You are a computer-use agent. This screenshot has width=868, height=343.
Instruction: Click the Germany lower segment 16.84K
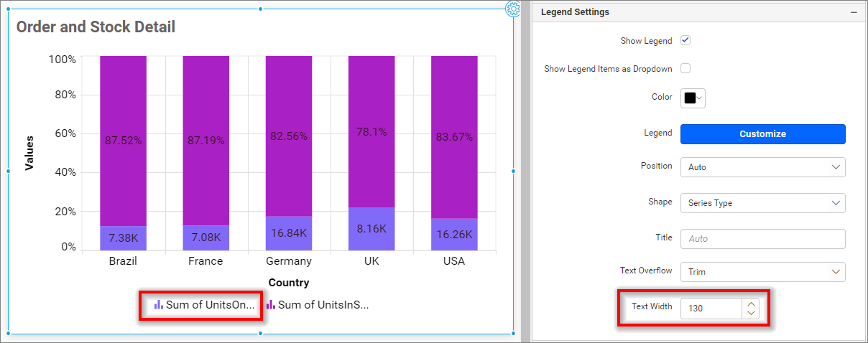[289, 233]
